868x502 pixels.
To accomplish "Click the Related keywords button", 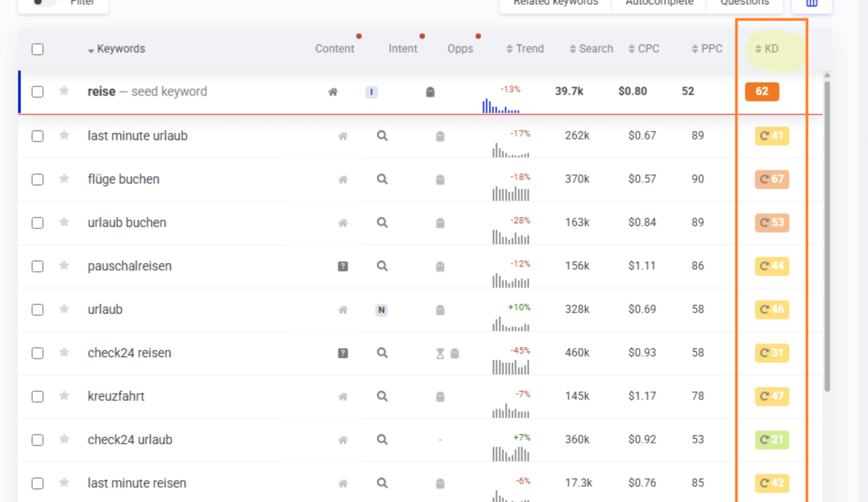I will 555,3.
